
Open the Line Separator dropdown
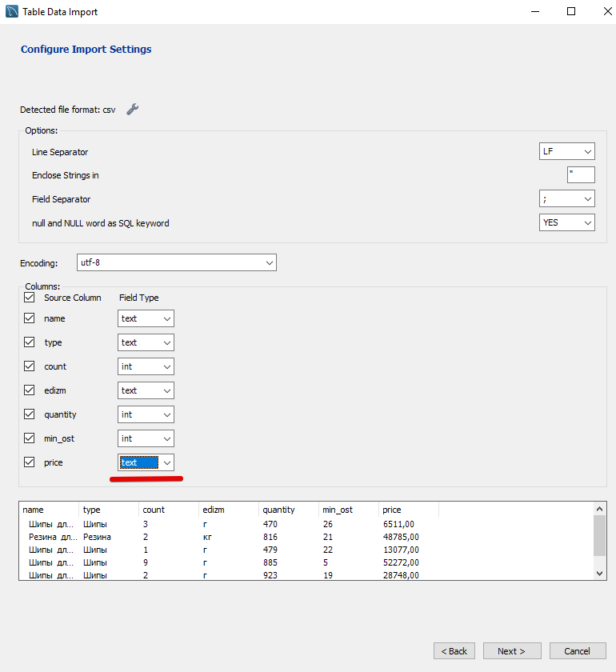coord(566,151)
